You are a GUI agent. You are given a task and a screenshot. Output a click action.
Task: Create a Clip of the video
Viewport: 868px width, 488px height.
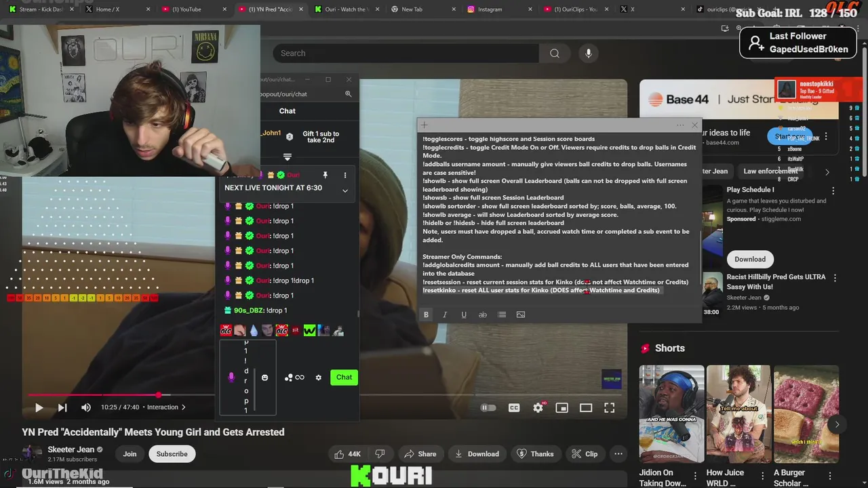(585, 454)
